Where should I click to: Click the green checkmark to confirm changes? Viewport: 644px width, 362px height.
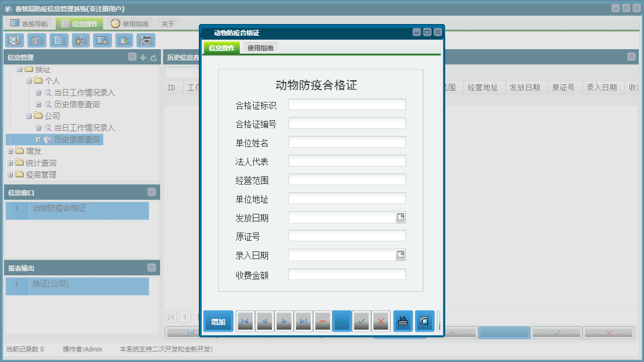[361, 320]
